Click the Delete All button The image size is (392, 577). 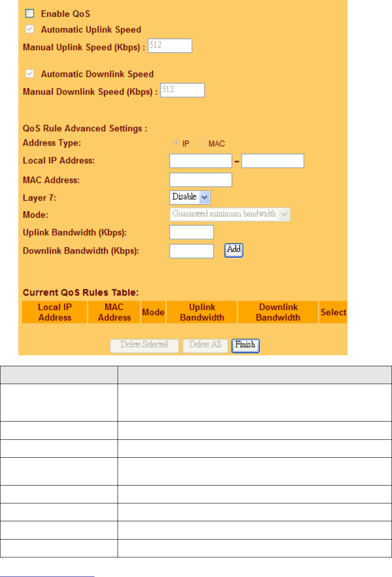(205, 345)
